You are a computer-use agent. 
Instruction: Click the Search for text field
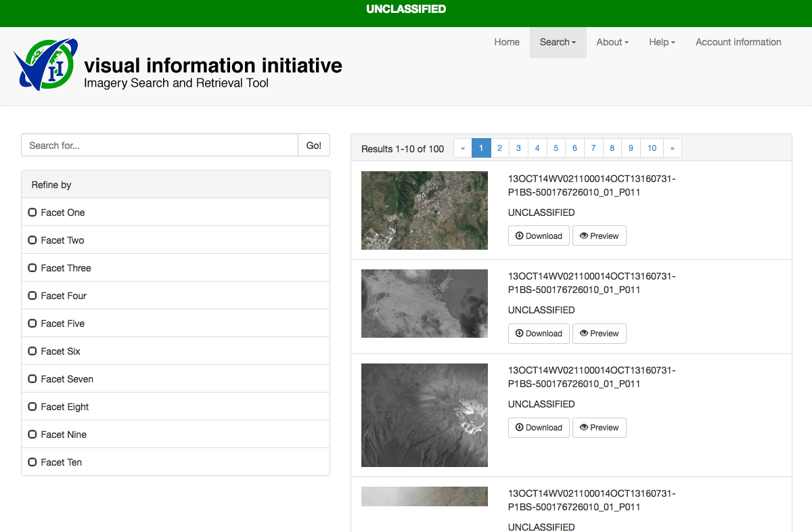pos(160,146)
